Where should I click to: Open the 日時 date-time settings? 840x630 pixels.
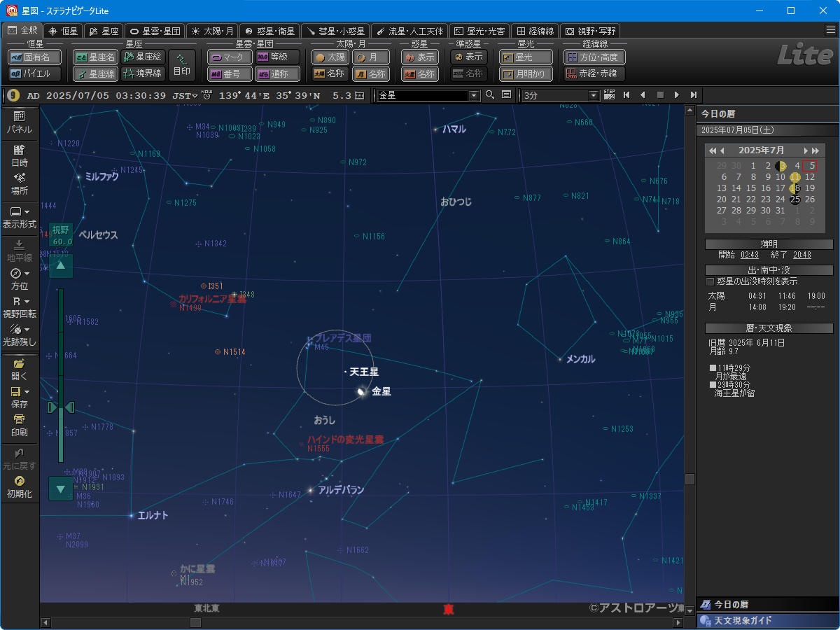click(19, 150)
